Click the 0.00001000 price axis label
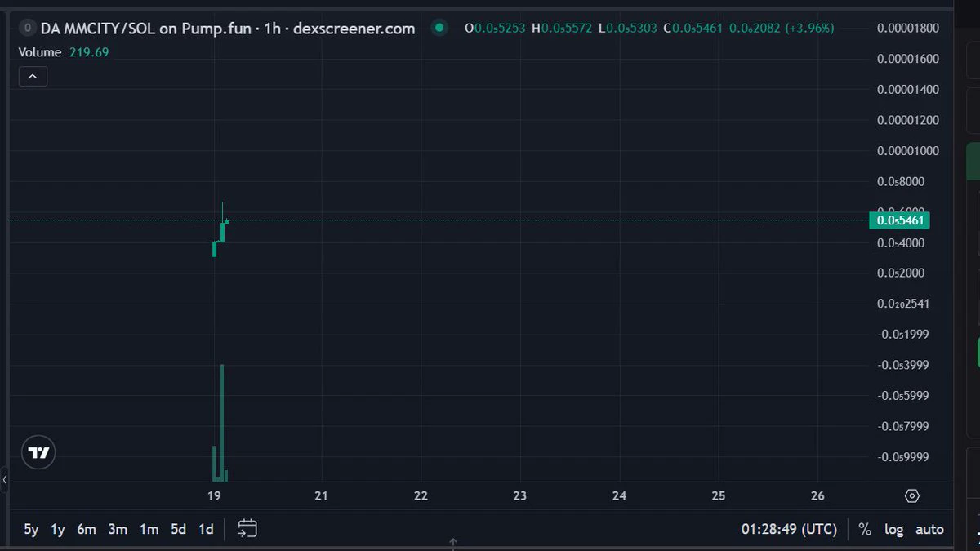980x551 pixels. (908, 151)
